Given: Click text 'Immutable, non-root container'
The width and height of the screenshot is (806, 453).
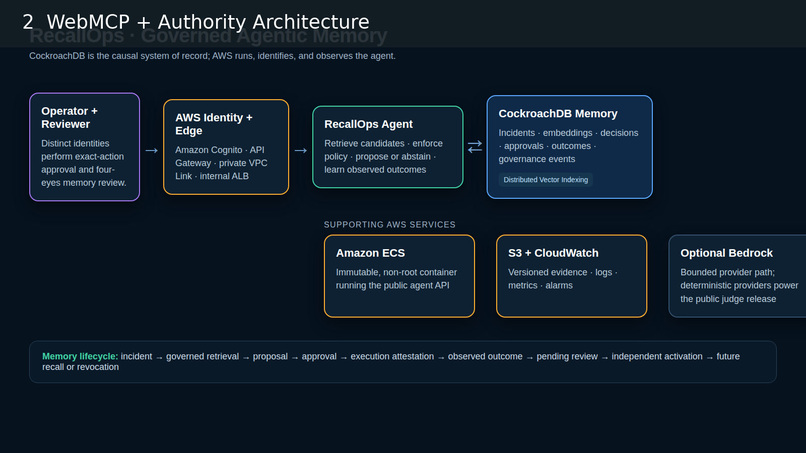Looking at the screenshot, I should (396, 272).
